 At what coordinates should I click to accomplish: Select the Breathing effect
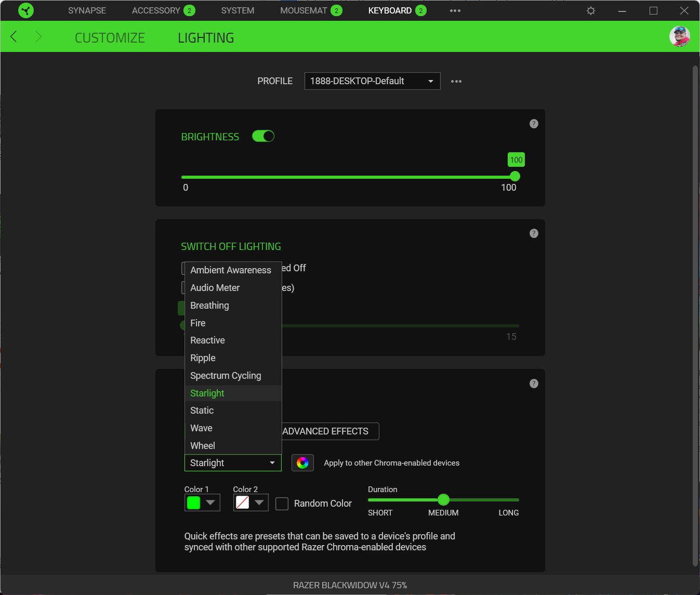tap(233, 306)
